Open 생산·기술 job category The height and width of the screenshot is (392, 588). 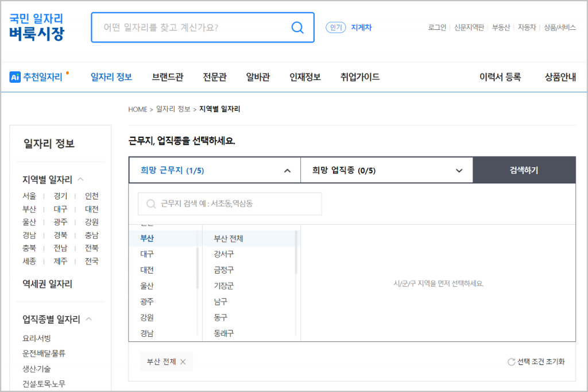click(36, 368)
